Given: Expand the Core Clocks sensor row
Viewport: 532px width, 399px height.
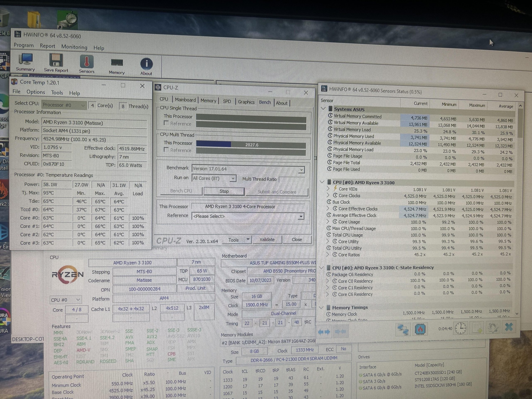Looking at the screenshot, I should click(328, 195).
